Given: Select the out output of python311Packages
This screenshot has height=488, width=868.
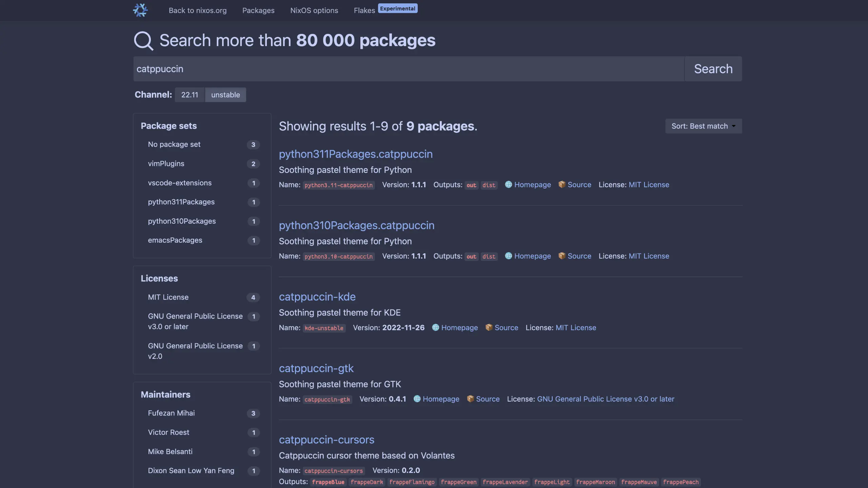Looking at the screenshot, I should [x=471, y=185].
